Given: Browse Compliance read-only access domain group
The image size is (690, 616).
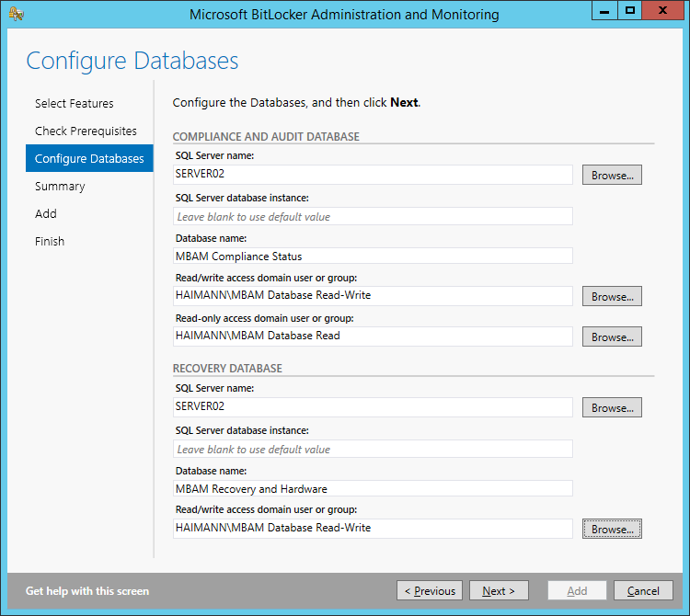Looking at the screenshot, I should point(612,337).
